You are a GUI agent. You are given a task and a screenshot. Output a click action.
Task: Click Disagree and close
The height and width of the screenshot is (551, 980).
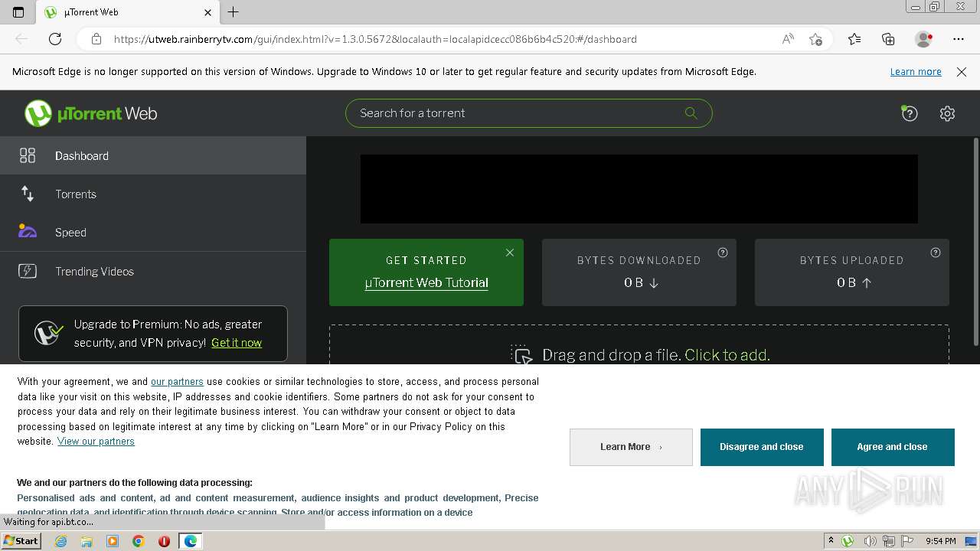point(762,447)
